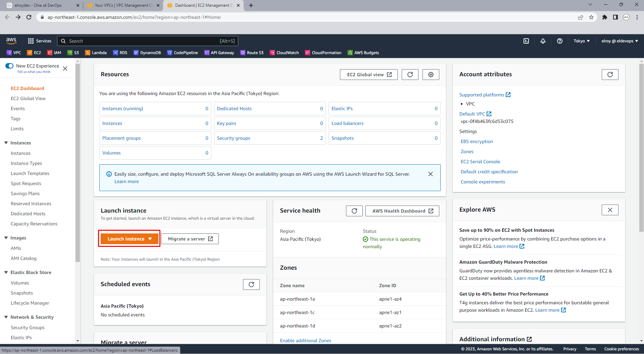Screen dimensions: 644x354
Task: Open the AWS Health Dashboard button
Action: 402,211
